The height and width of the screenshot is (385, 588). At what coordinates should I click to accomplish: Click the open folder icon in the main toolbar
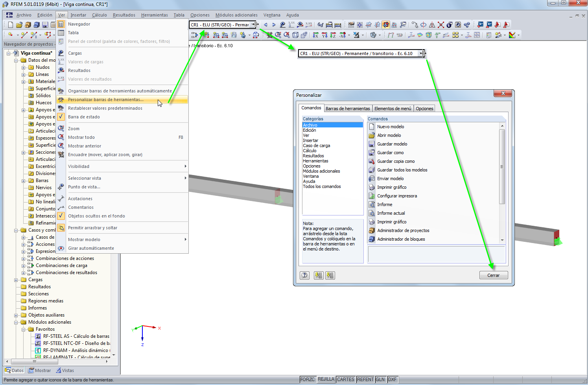19,25
